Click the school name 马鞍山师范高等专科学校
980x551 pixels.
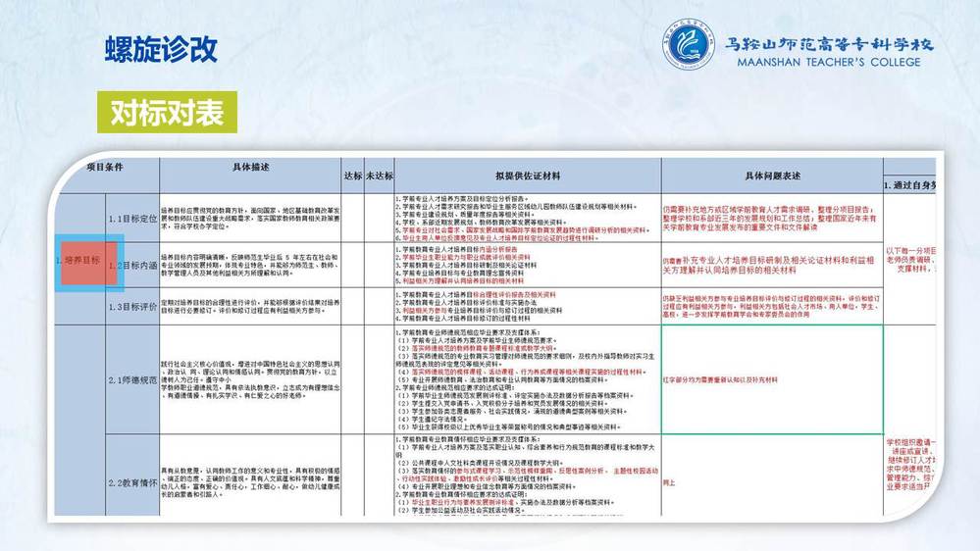(829, 44)
